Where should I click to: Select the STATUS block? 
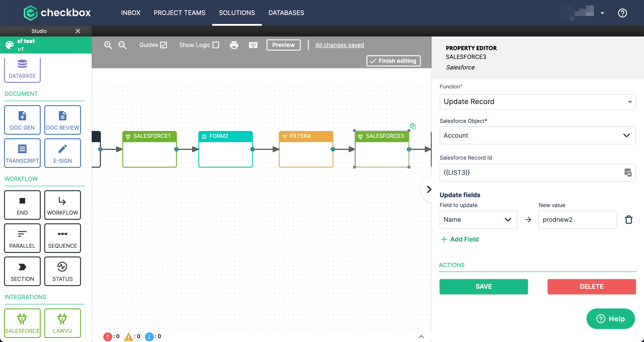click(x=63, y=271)
